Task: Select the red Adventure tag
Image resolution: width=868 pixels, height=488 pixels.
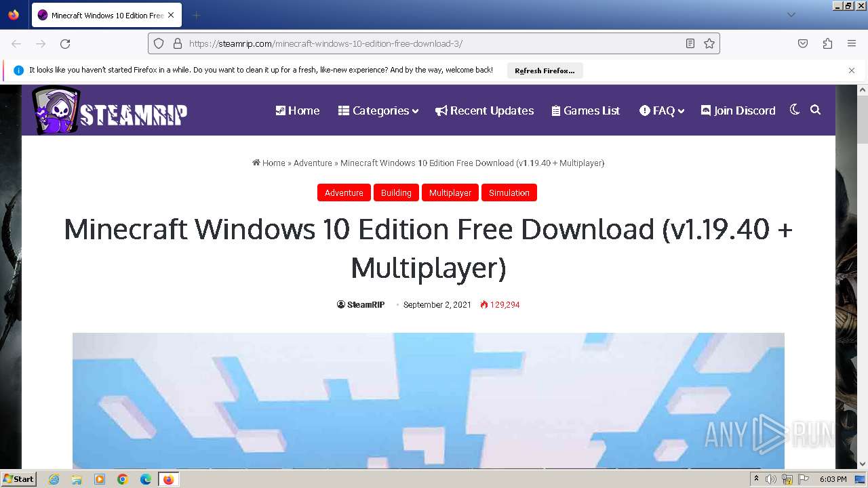Action: (x=344, y=193)
